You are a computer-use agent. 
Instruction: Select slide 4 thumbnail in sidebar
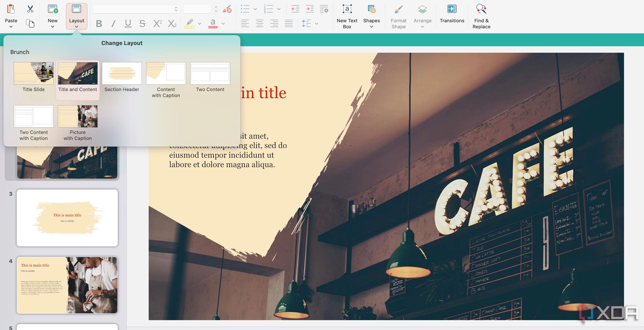[67, 285]
